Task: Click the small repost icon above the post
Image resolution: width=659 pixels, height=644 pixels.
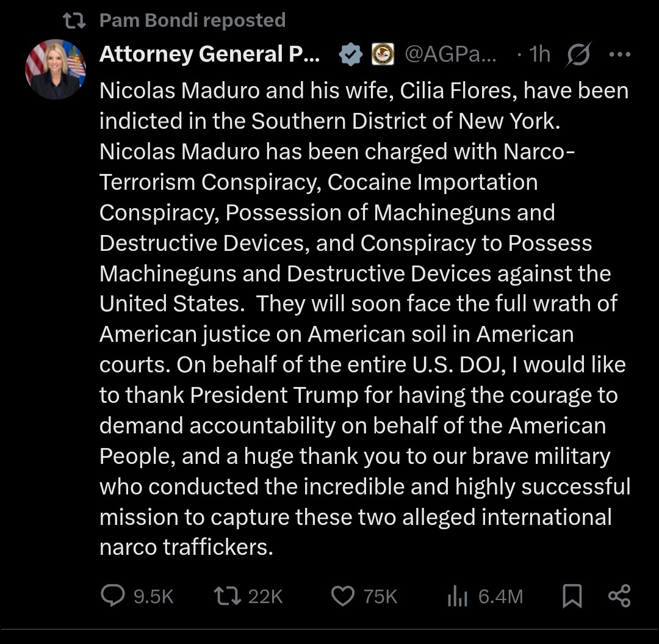Action: click(x=74, y=20)
